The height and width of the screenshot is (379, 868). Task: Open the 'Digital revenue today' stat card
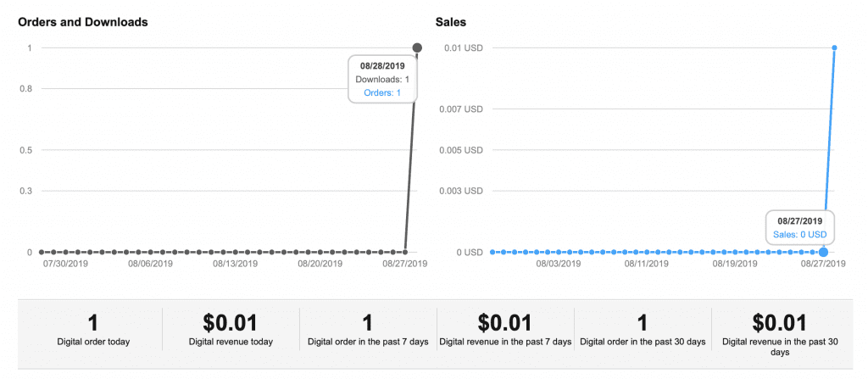tap(230, 331)
